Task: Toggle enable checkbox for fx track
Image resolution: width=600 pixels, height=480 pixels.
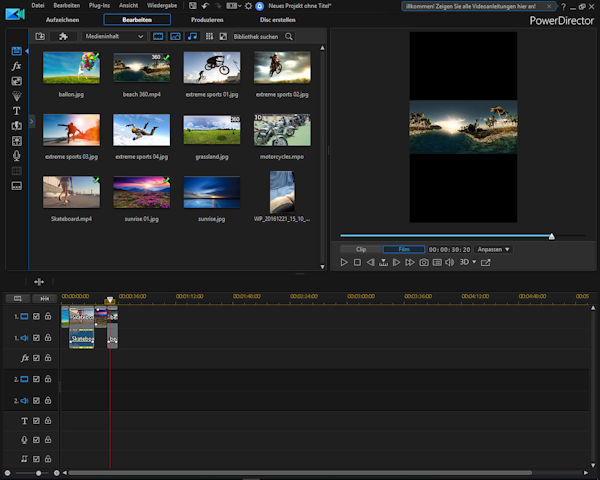Action: (36, 358)
